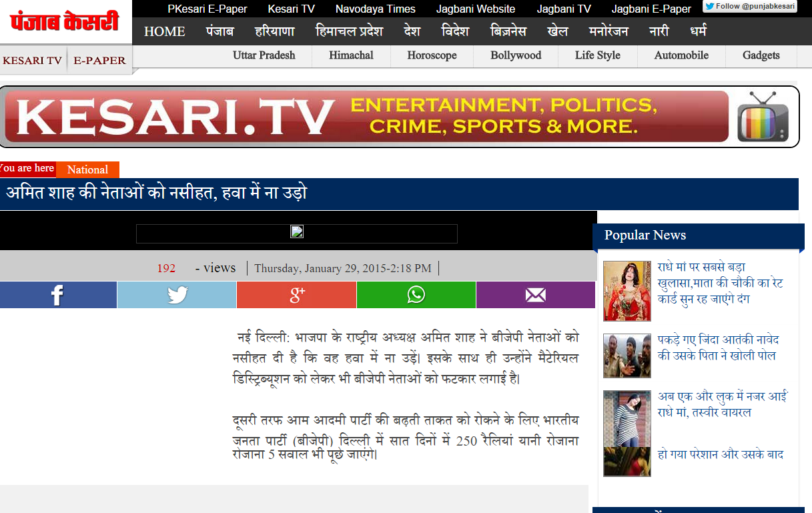The width and height of the screenshot is (812, 513).
Task: Click the You are here label
Action: 27,168
